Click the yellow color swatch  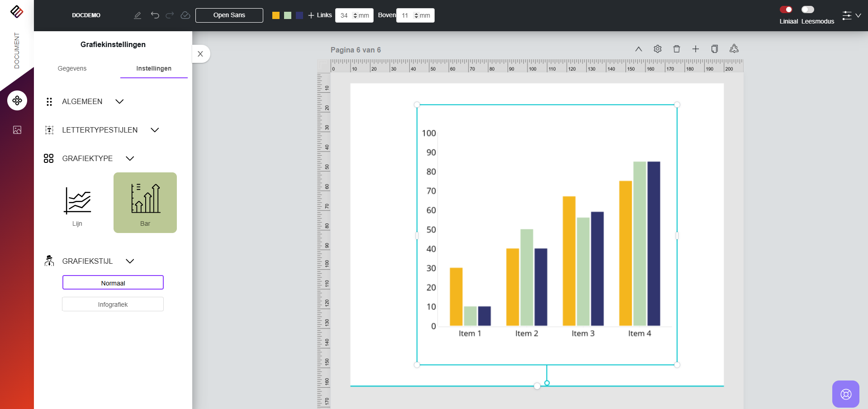pyautogui.click(x=276, y=15)
